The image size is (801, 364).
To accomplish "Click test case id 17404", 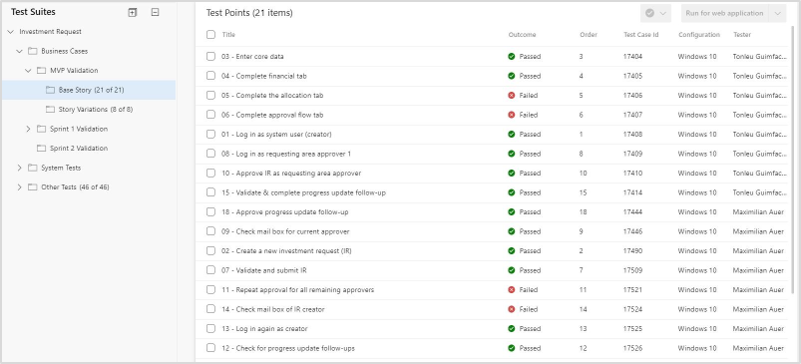I will click(632, 56).
